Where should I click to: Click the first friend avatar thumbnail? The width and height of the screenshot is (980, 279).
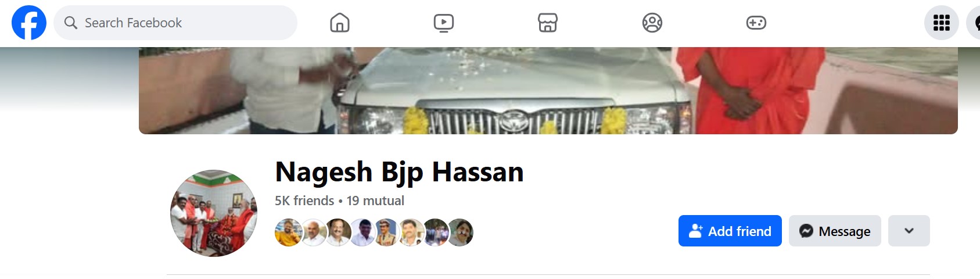[289, 233]
